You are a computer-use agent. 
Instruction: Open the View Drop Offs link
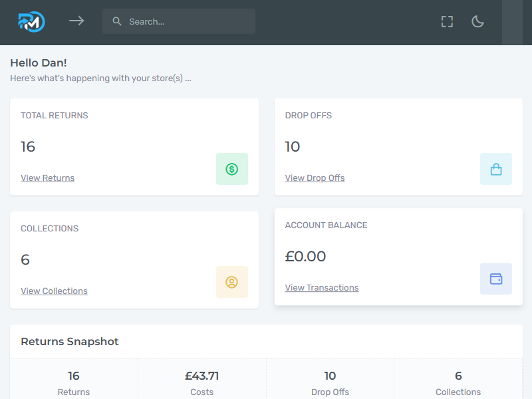click(315, 178)
